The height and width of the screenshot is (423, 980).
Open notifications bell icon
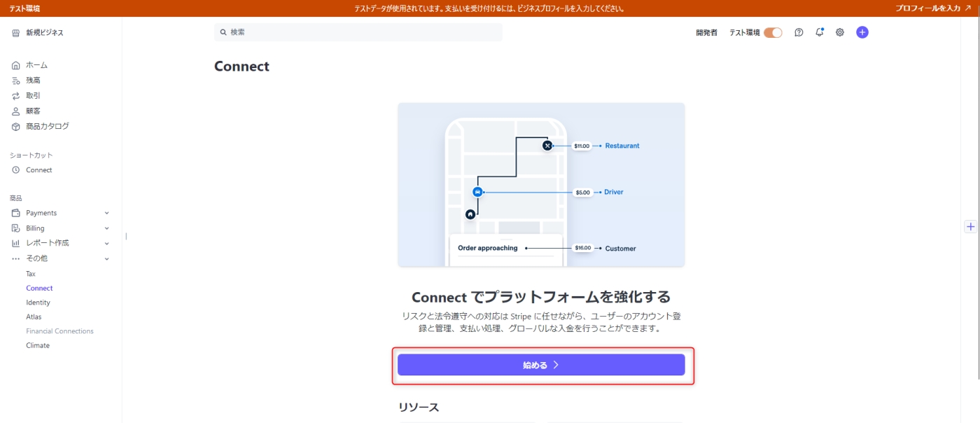(x=820, y=32)
